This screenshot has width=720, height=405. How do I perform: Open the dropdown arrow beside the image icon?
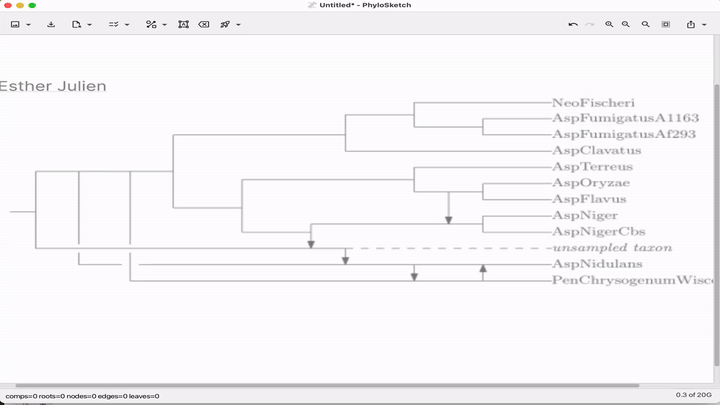point(28,25)
